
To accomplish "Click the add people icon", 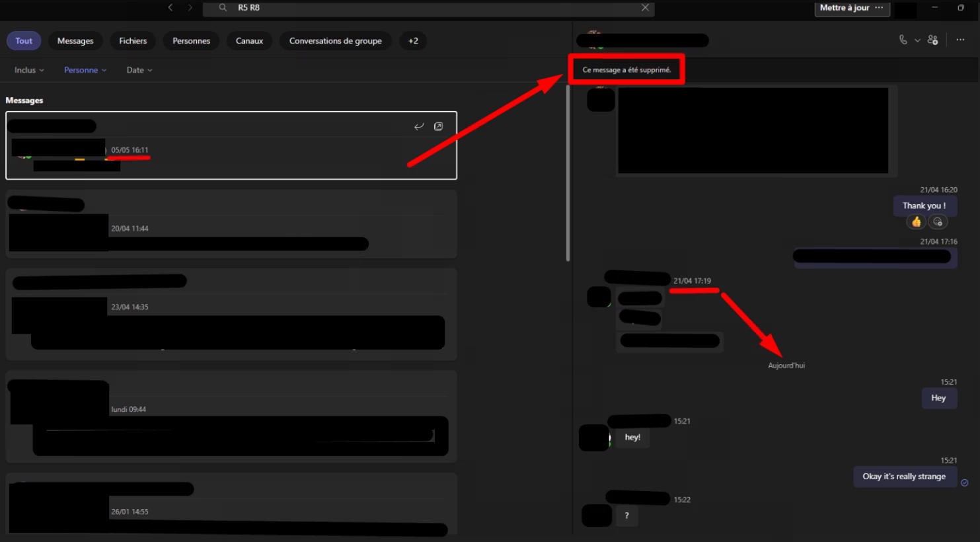I will (932, 40).
